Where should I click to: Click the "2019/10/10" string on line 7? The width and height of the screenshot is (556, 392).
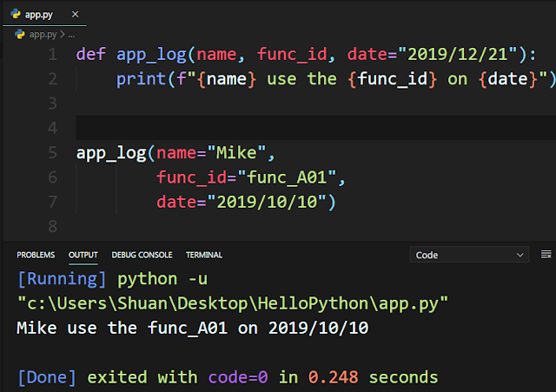[267, 202]
